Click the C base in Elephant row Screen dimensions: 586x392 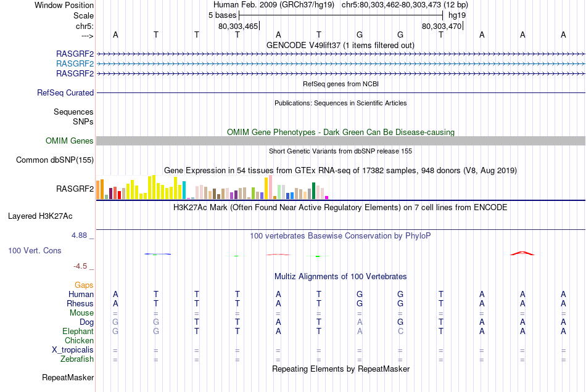(400, 331)
